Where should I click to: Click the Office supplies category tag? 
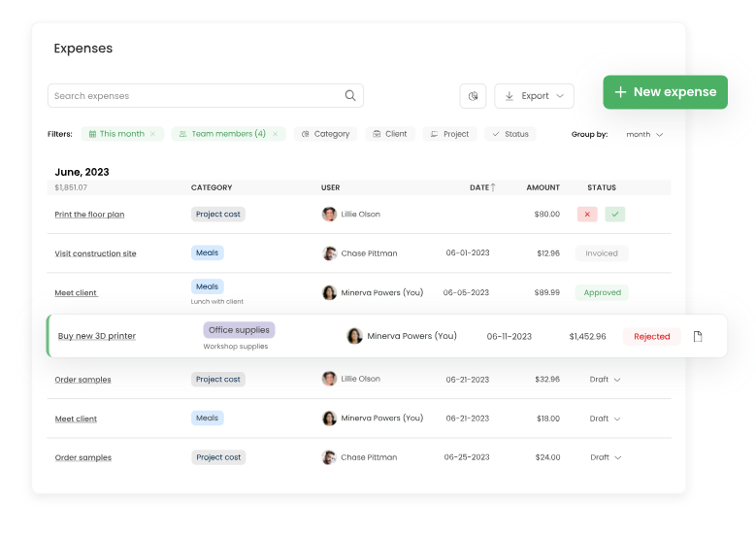tap(239, 330)
